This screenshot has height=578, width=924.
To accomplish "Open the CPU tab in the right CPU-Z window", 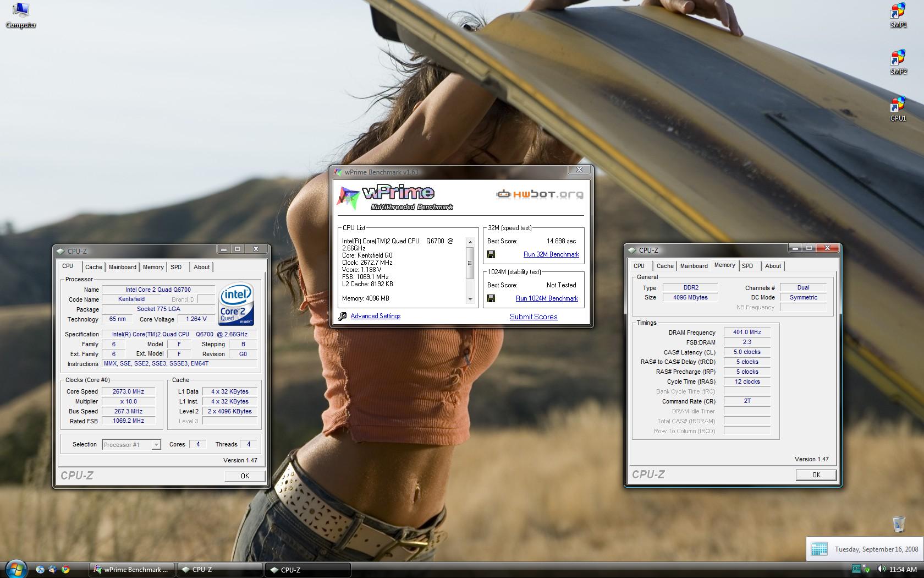I will 639,266.
